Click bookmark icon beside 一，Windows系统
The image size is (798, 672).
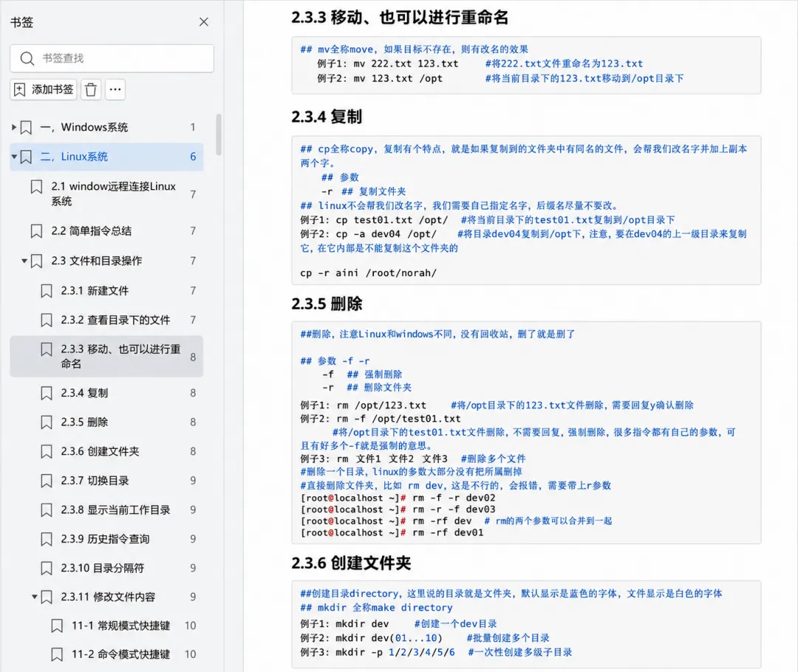[x=26, y=127]
